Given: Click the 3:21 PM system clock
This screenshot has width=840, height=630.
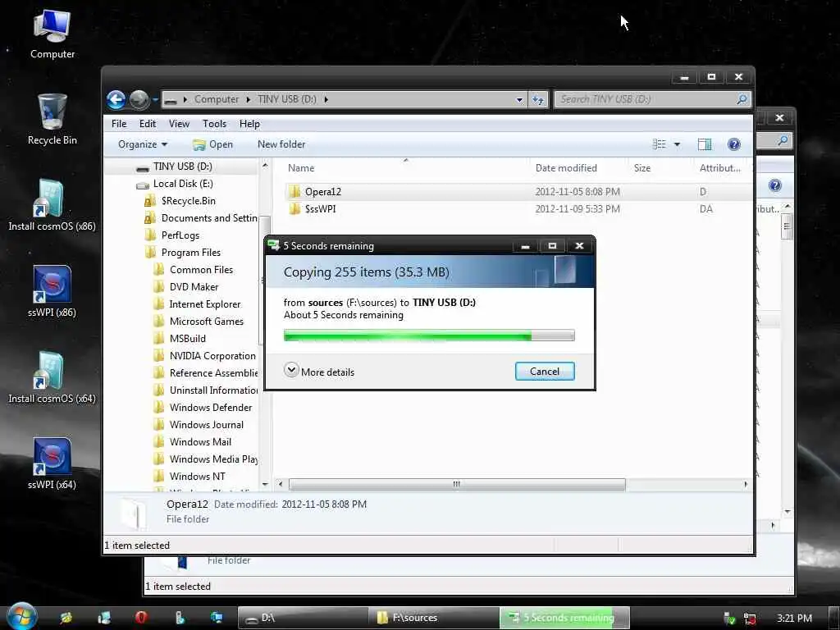Looking at the screenshot, I should click(794, 619).
